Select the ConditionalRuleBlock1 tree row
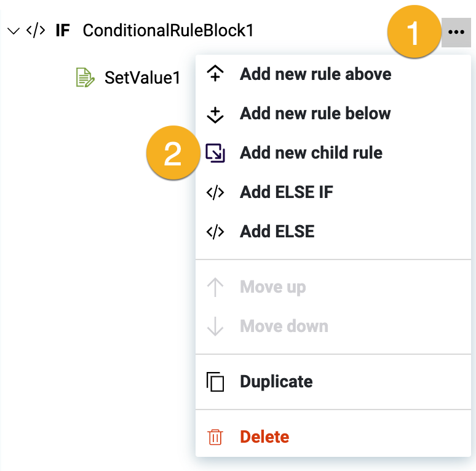Image resolution: width=476 pixels, height=471 pixels. (168, 31)
